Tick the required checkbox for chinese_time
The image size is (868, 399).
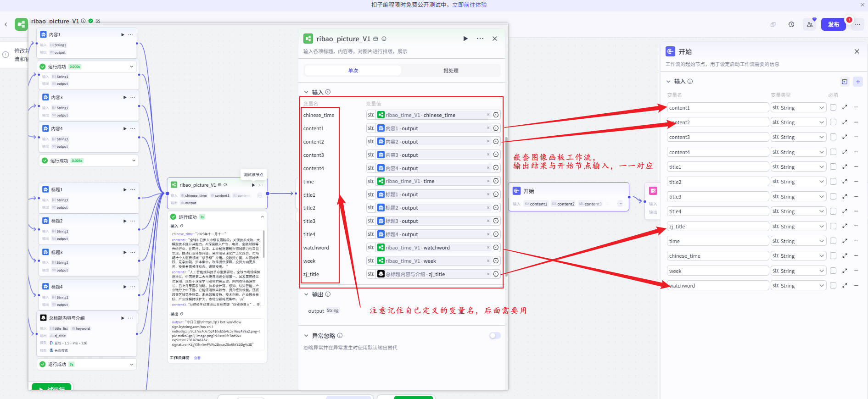833,256
